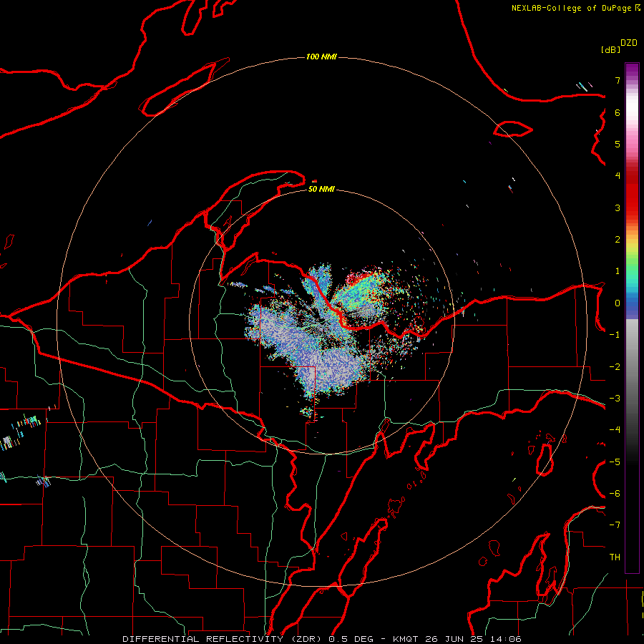Select the -1 value on color scale
Viewport: 644px width, 644px height.
(615, 335)
